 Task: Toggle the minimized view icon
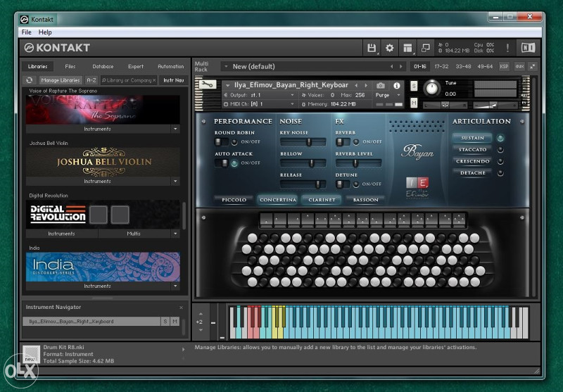click(426, 48)
